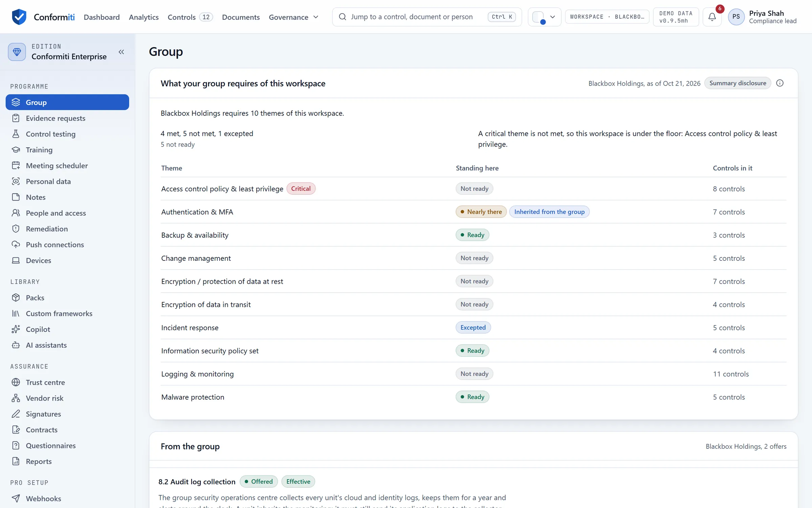This screenshot has height=508, width=812.
Task: Click the Critical tag
Action: point(301,189)
